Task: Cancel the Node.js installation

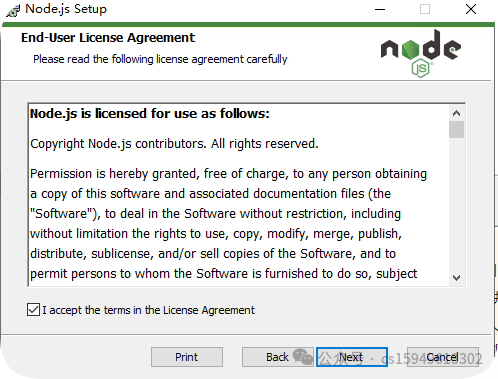Action: pyautogui.click(x=443, y=357)
